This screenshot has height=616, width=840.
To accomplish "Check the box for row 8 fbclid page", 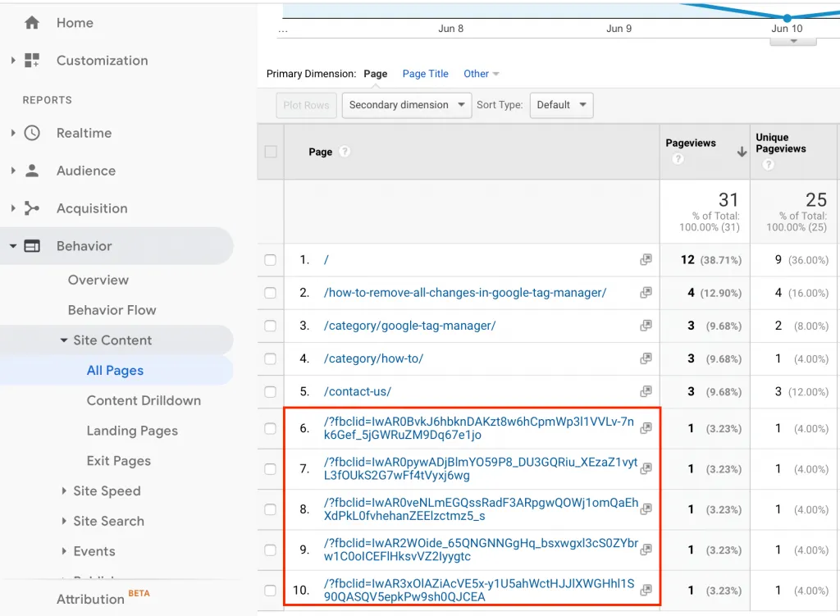I will 271,509.
